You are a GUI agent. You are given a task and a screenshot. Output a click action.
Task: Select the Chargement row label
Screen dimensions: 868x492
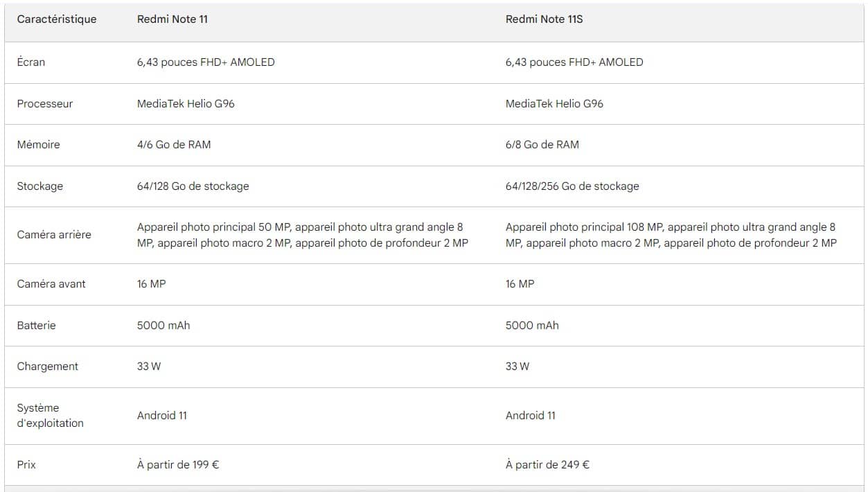pos(48,367)
